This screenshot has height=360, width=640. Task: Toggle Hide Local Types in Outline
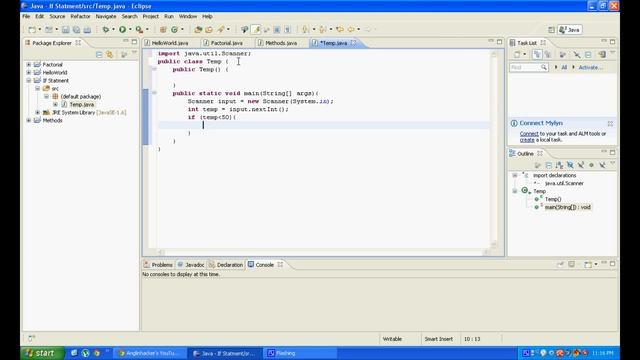coord(602,165)
